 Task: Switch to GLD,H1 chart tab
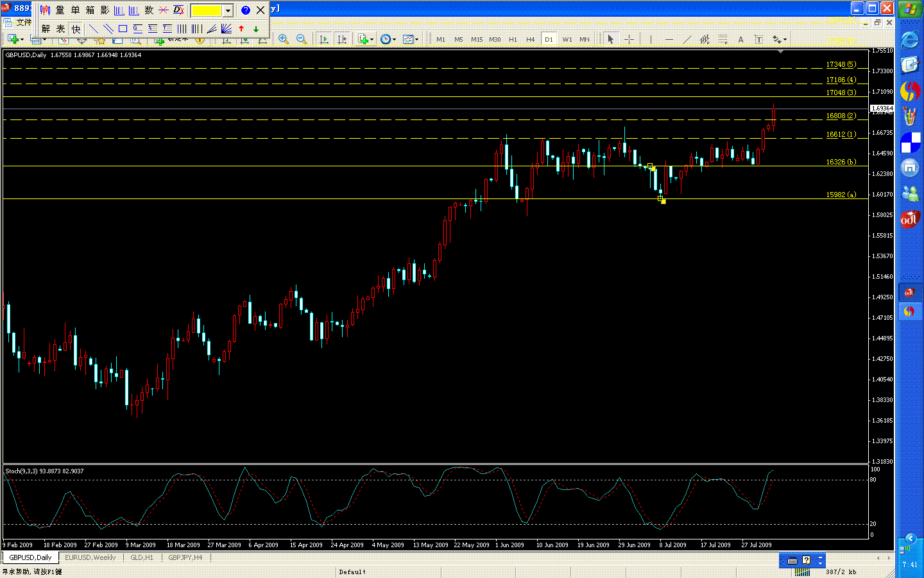[x=142, y=557]
